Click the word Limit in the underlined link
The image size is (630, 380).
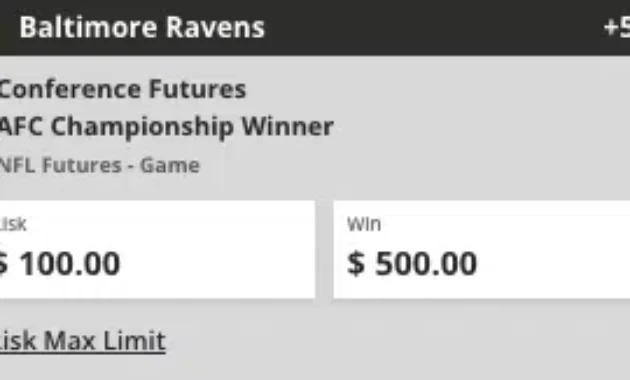tap(134, 341)
